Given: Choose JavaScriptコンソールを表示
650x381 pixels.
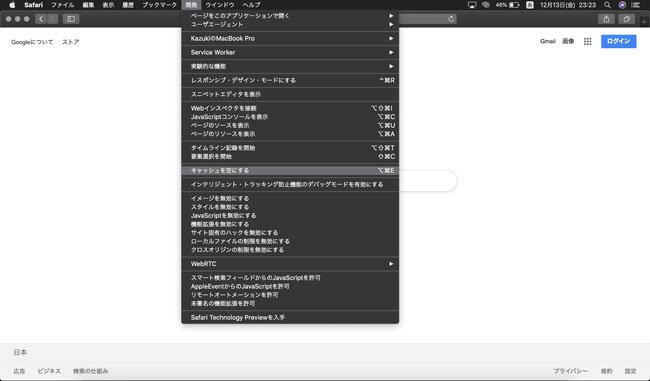Looking at the screenshot, I should pos(290,117).
